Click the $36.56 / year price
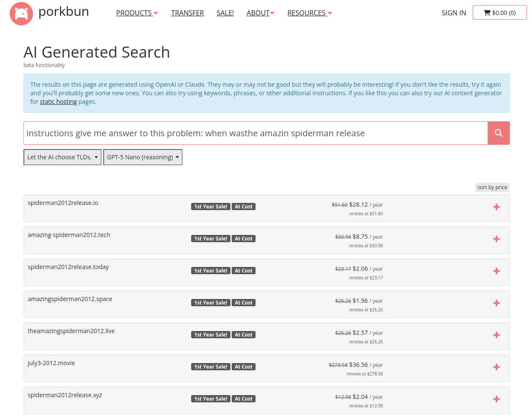The width and height of the screenshot is (532, 416). pos(366,365)
